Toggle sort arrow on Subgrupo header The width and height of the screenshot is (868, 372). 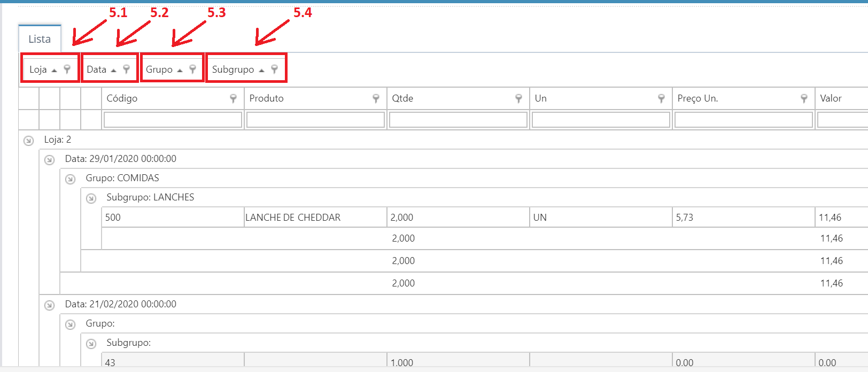[261, 70]
